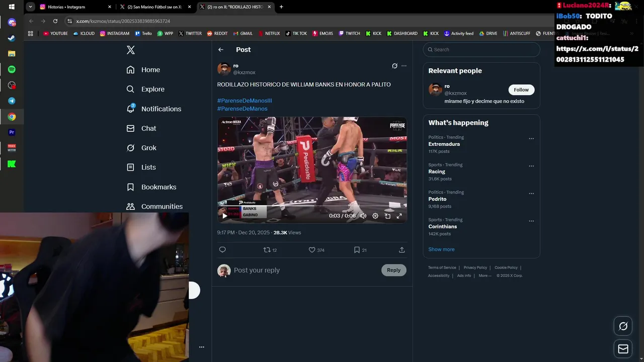Open the tab search dropdown arrow
This screenshot has height=362, width=644.
tap(31, 7)
